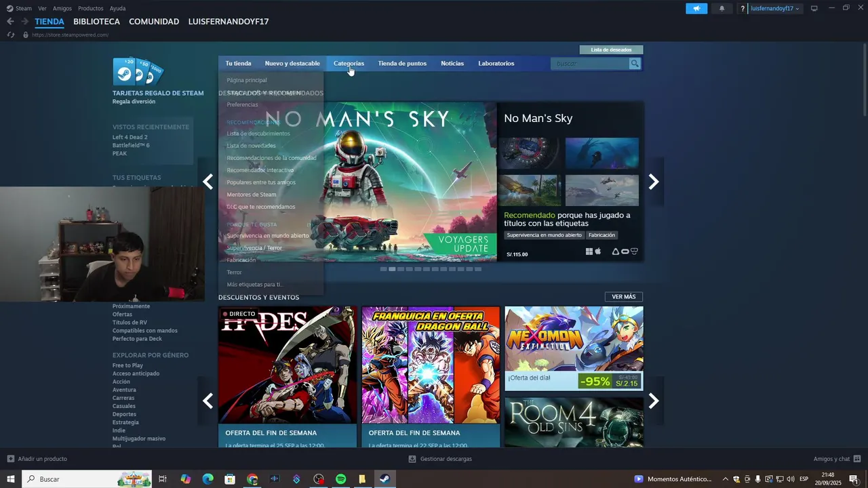Screen dimensions: 868x488
Task: Open Laboratorios in the store nav
Action: click(496, 64)
